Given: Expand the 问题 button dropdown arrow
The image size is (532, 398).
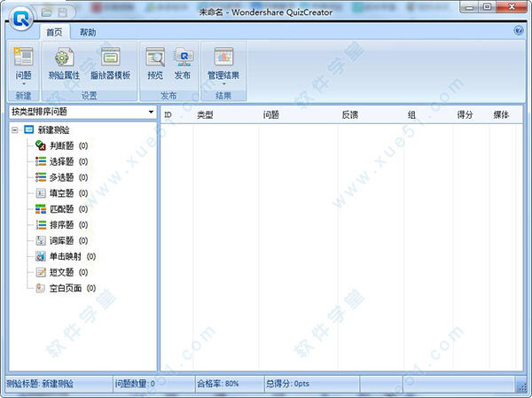Looking at the screenshot, I should point(24,84).
